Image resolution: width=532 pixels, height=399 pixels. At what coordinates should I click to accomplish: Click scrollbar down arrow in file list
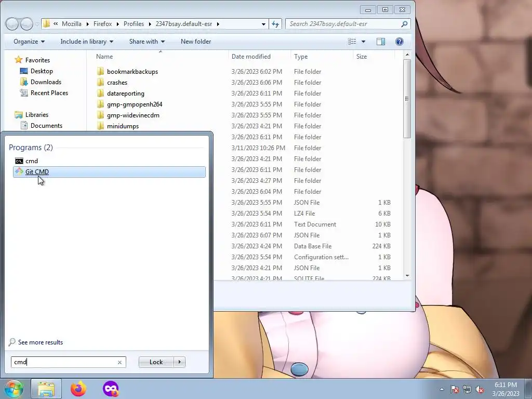407,276
